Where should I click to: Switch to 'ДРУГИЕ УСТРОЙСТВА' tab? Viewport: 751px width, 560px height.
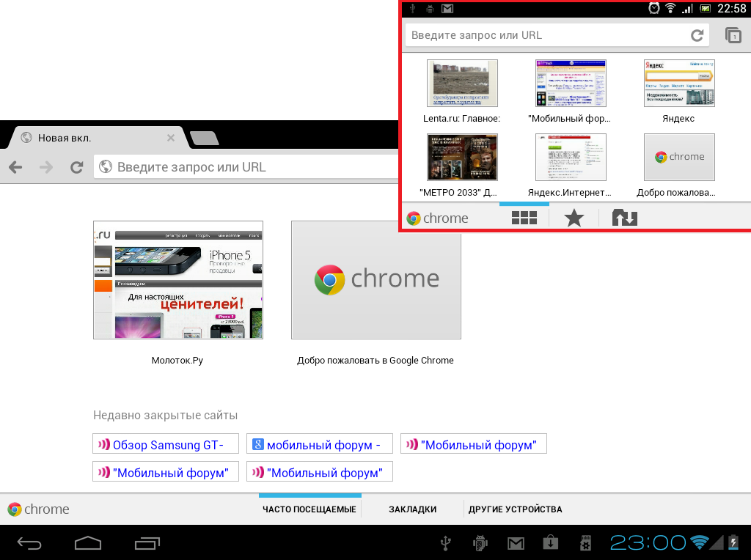pyautogui.click(x=516, y=509)
